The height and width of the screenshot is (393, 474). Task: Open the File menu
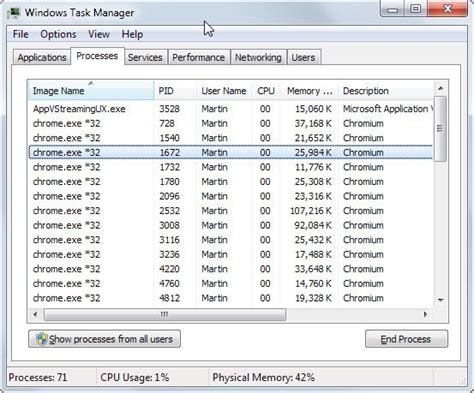(21, 34)
